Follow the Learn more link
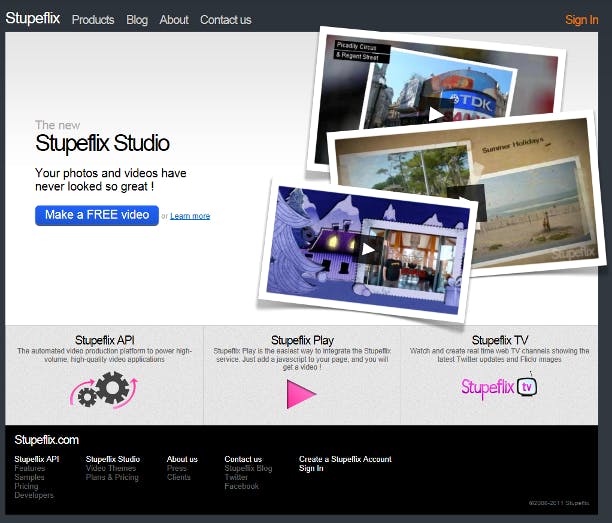 [190, 216]
